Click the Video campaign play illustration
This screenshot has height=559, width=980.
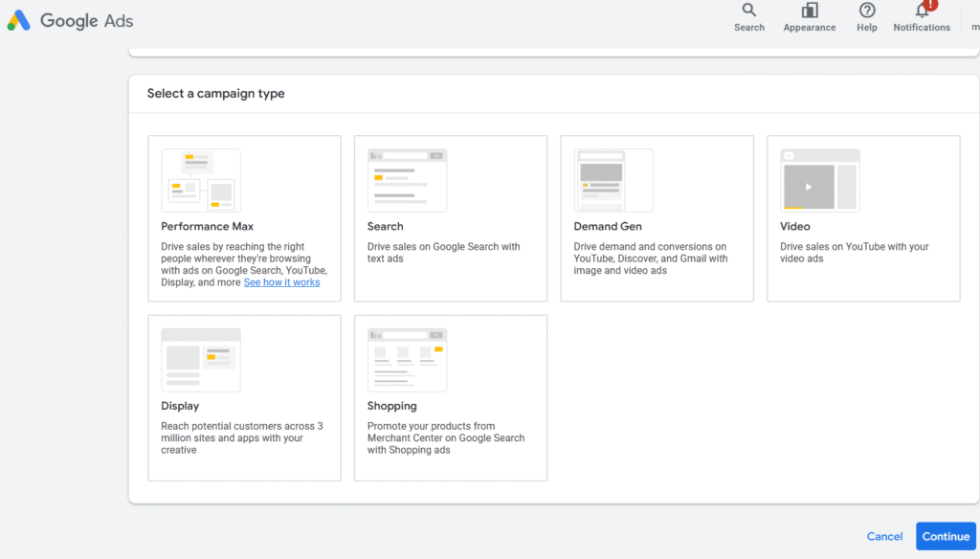[819, 181]
